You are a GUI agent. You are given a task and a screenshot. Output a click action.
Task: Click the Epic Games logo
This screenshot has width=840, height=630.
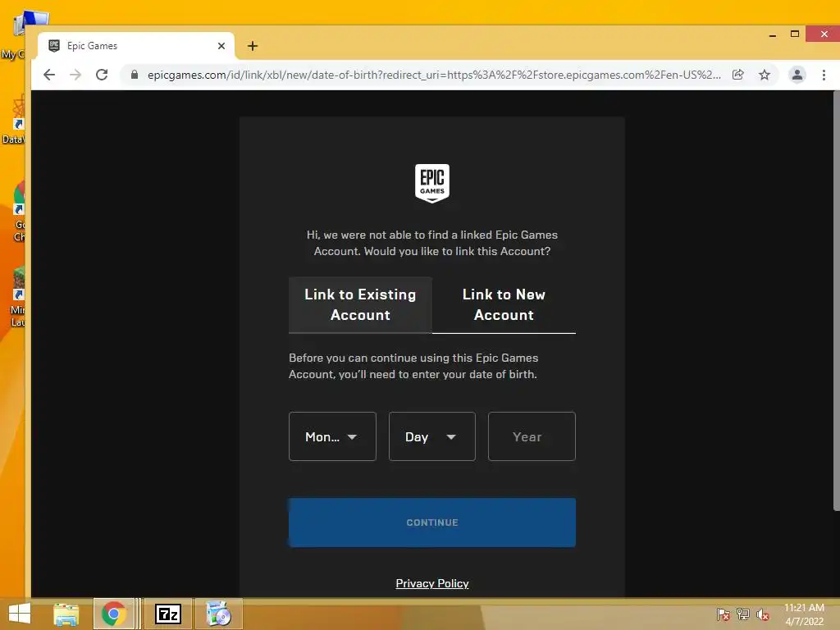432,183
